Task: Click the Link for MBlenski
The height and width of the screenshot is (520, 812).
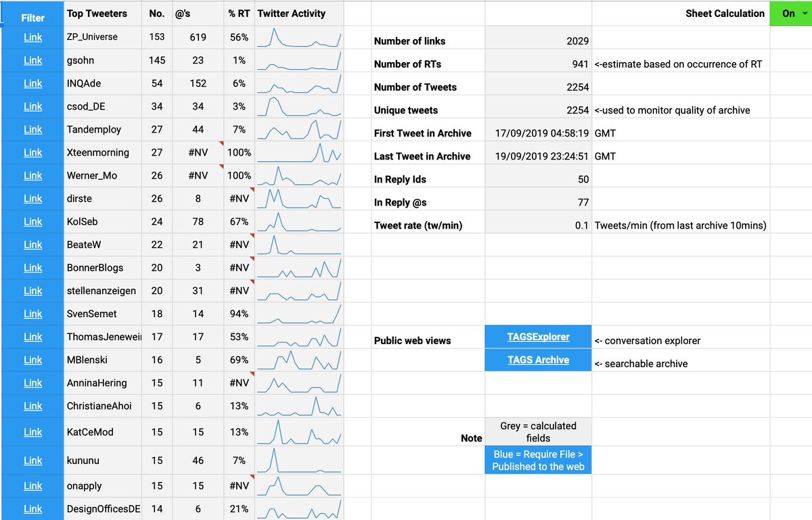Action: (32, 360)
